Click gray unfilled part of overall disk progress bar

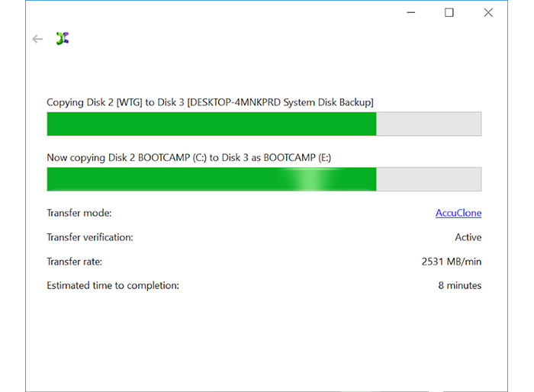428,124
